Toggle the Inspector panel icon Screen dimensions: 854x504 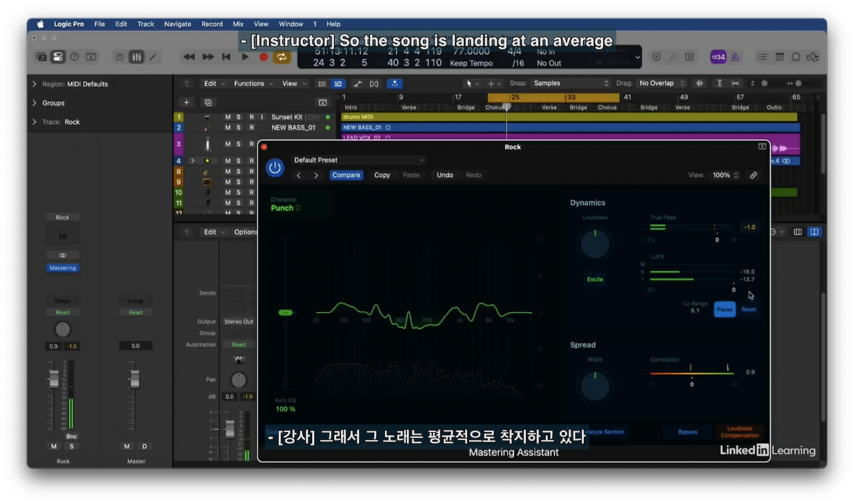point(58,57)
